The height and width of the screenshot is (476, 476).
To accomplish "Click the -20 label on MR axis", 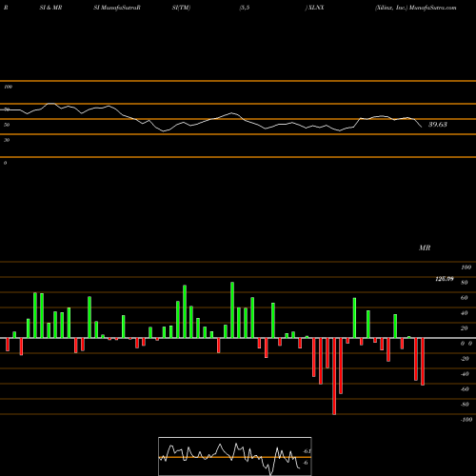I will click(x=465, y=359).
